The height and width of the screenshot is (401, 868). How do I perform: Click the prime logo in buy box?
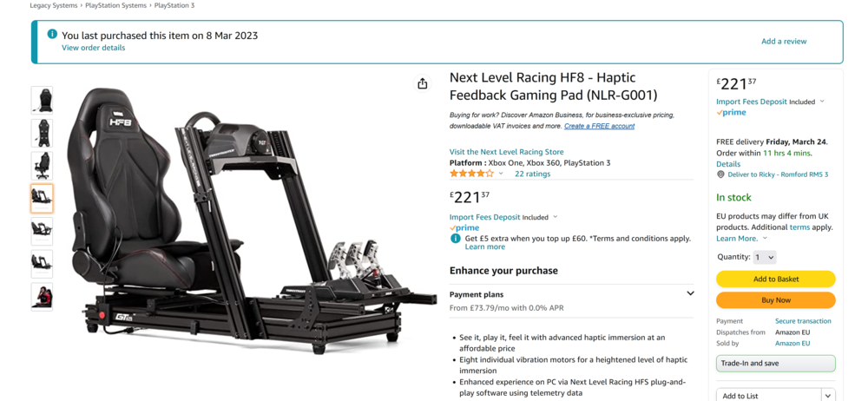coord(731,113)
